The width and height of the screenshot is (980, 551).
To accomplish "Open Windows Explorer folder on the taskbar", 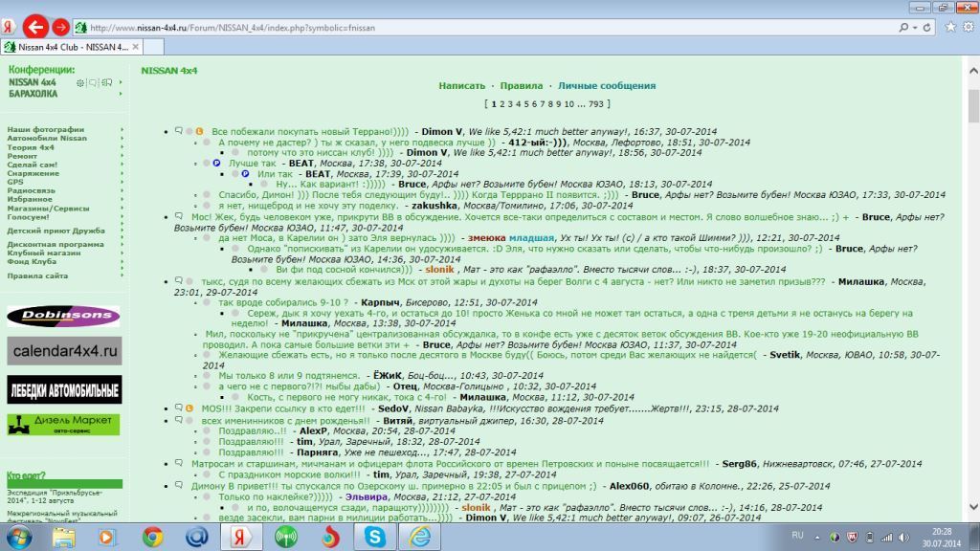I will (64, 537).
